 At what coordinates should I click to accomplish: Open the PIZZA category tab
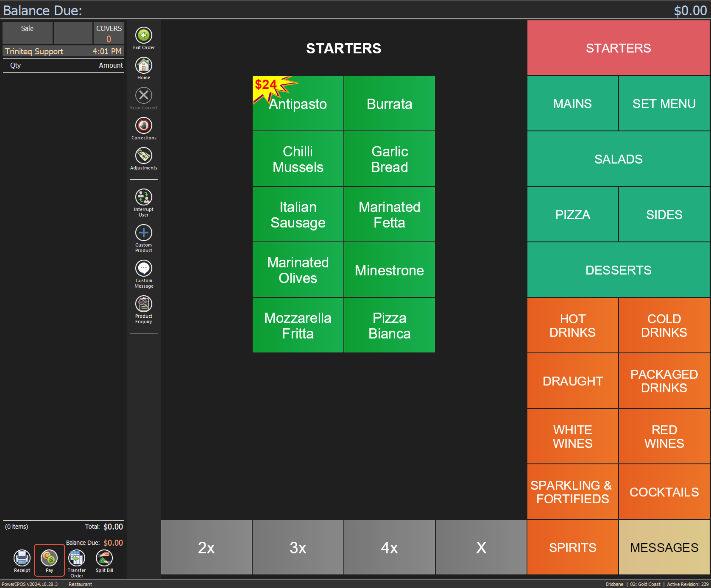pyautogui.click(x=572, y=215)
